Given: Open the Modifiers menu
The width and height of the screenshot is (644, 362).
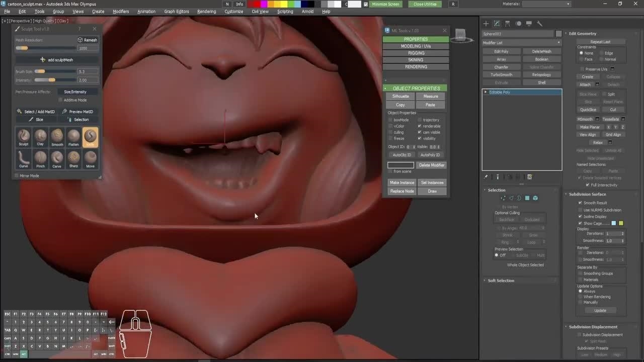Looking at the screenshot, I should tap(121, 12).
